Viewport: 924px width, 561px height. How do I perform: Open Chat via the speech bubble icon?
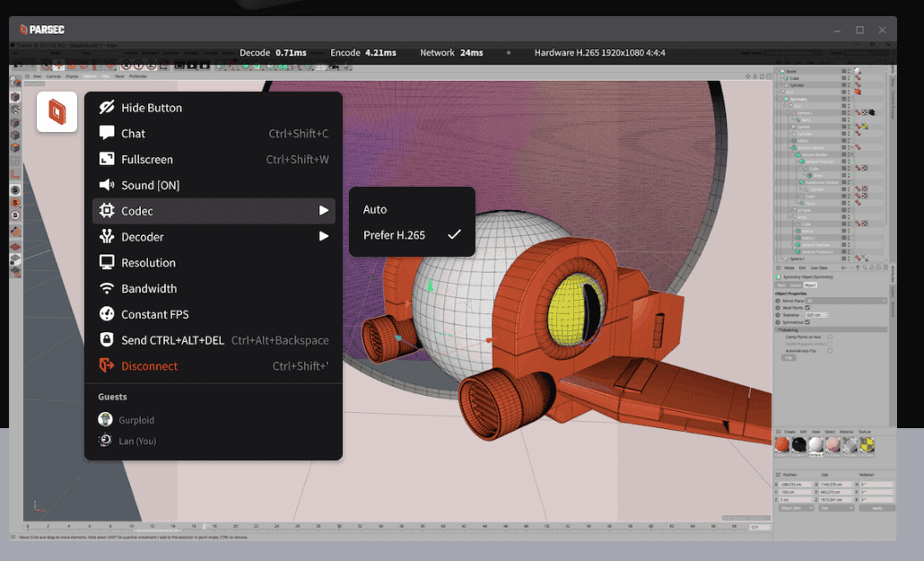click(x=107, y=134)
